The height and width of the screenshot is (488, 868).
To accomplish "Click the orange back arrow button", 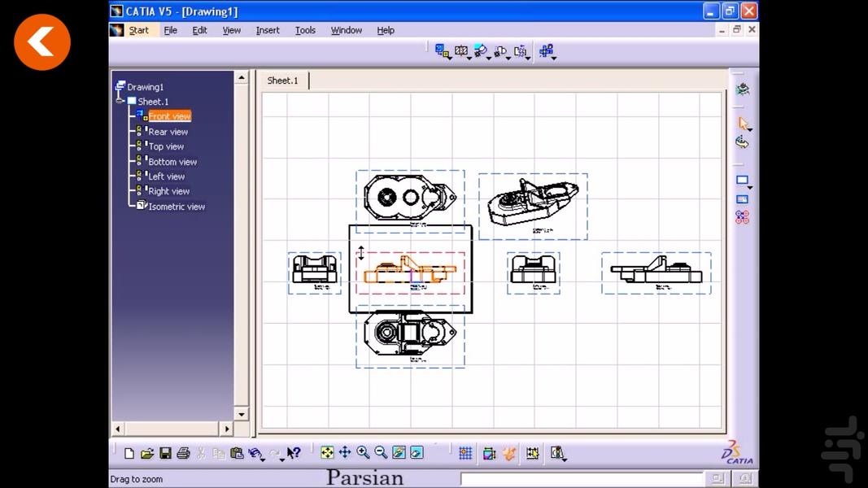I will pos(41,41).
